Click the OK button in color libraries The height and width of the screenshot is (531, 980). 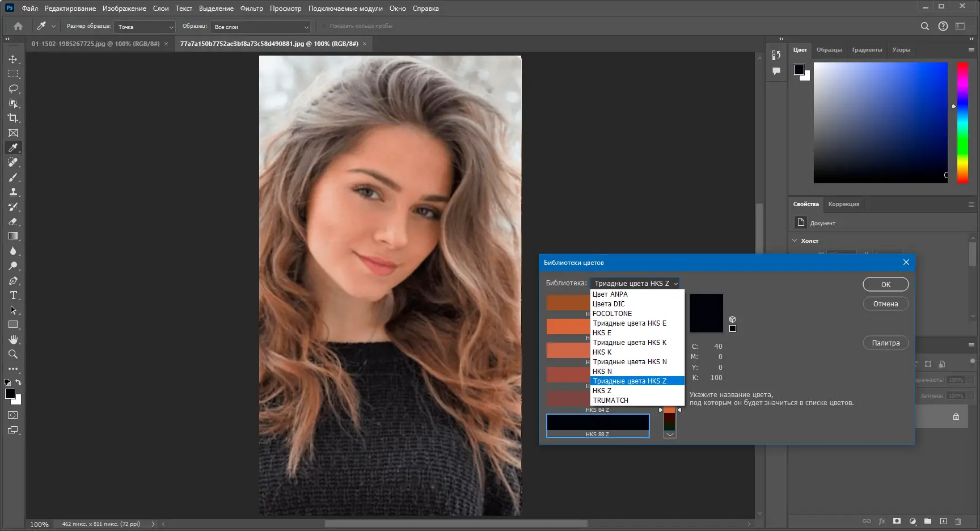885,284
